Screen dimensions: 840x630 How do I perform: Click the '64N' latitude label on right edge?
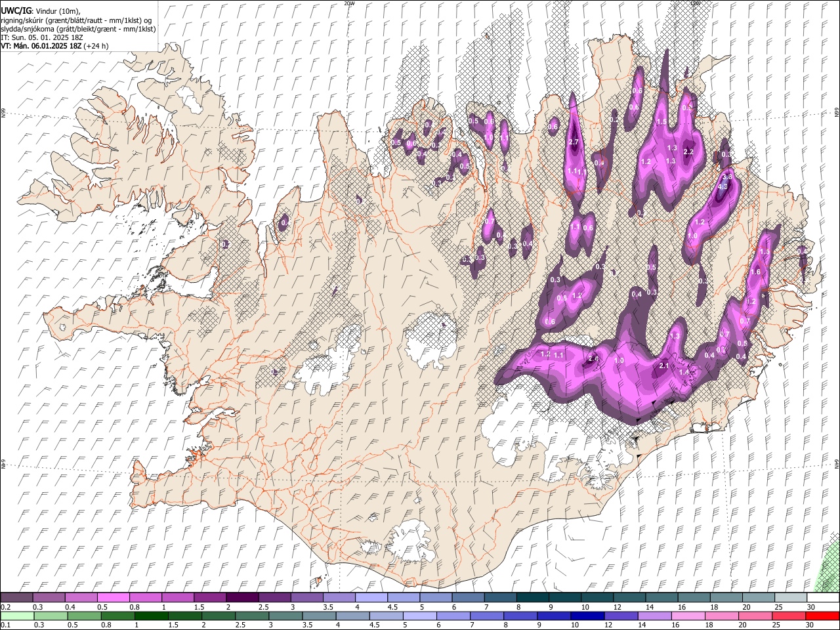click(837, 464)
